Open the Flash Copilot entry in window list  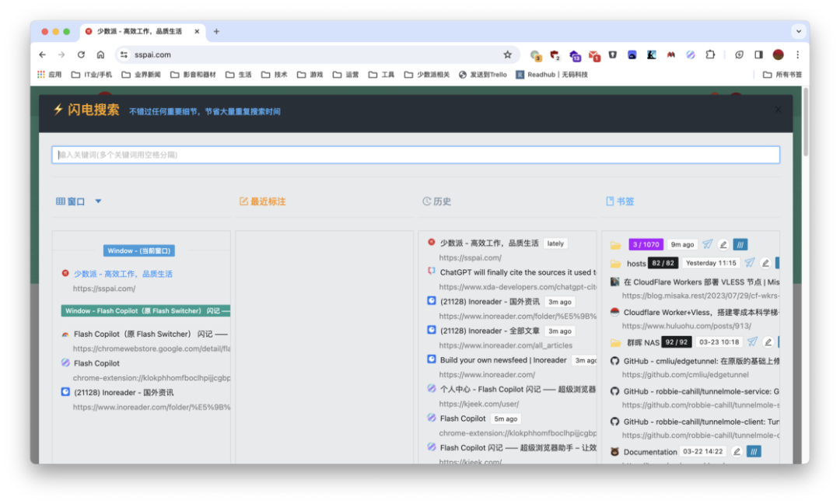click(x=96, y=363)
